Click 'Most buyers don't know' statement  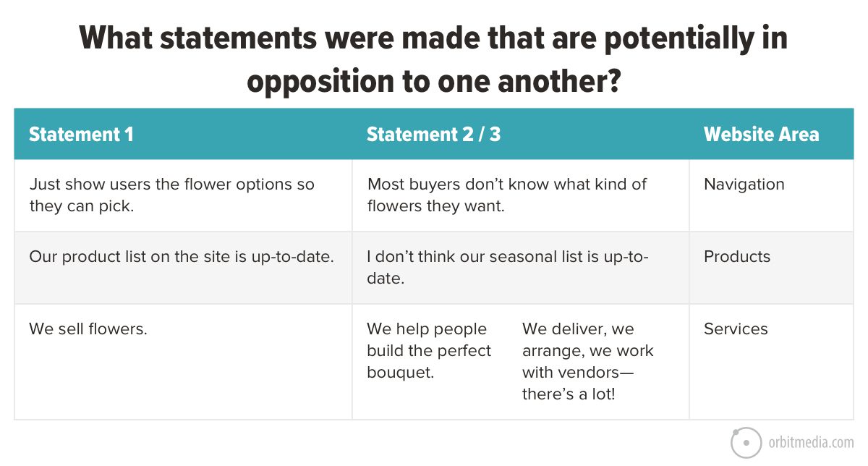pyautogui.click(x=506, y=195)
